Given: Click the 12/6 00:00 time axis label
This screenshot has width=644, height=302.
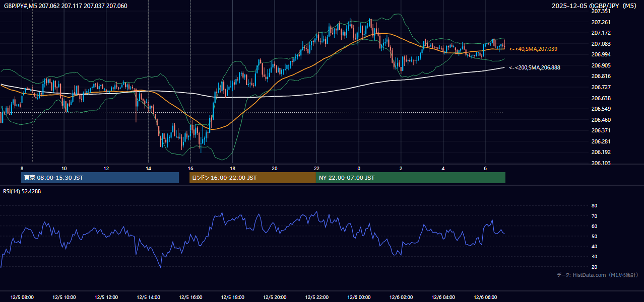Looking at the screenshot, I should tap(359, 297).
